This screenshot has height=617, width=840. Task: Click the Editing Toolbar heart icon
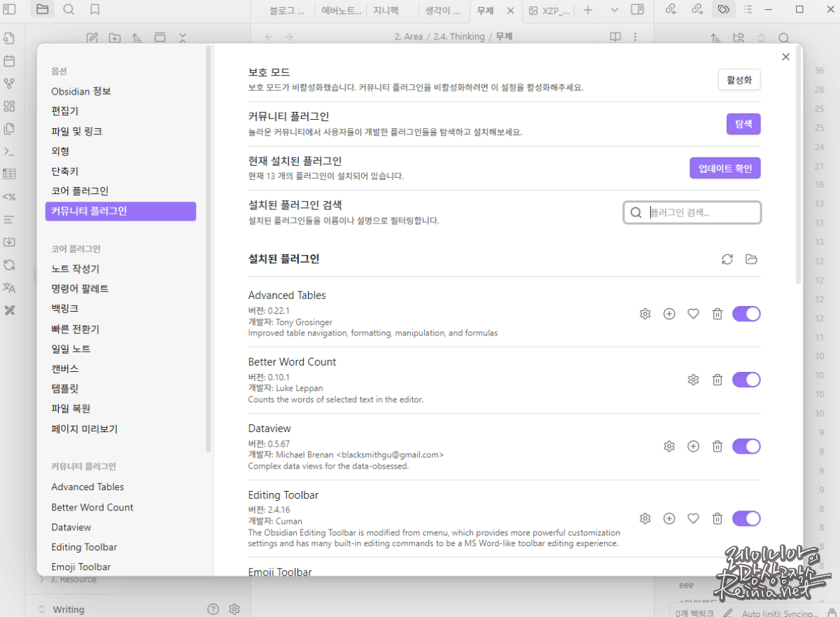point(693,518)
